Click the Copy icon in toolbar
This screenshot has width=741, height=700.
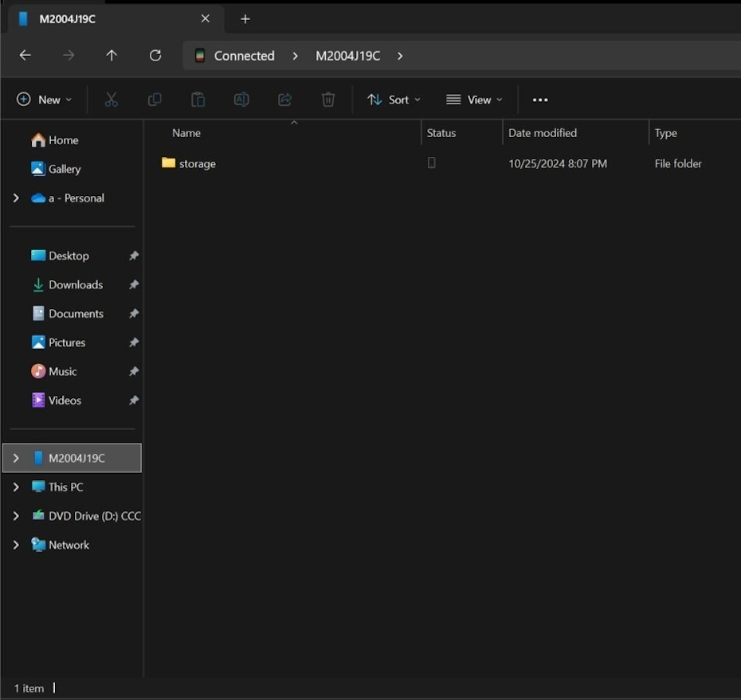[155, 100]
